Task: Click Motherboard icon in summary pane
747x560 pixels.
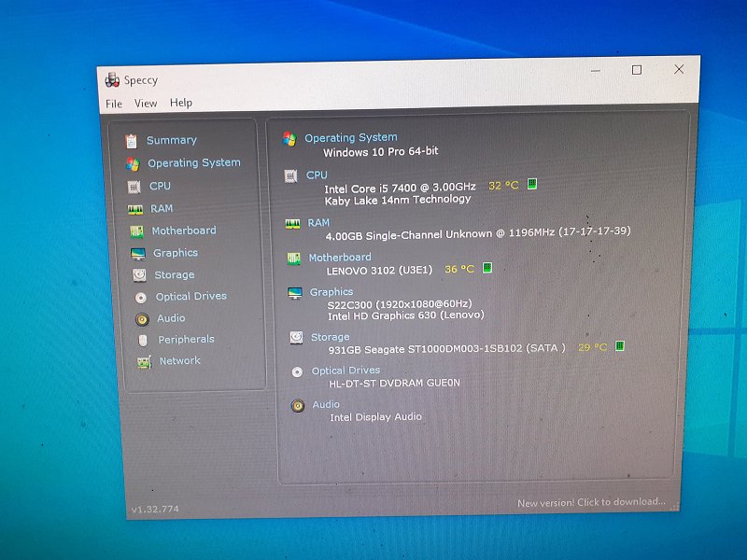Action: (293, 259)
